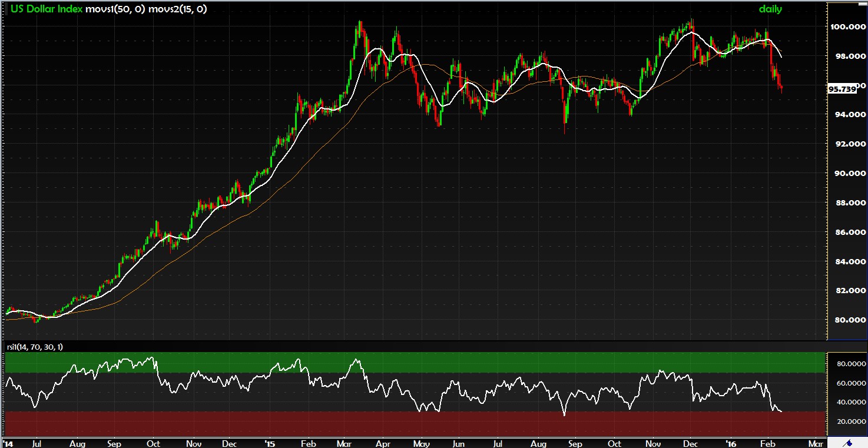The height and width of the screenshot is (448, 868).
Task: Click the 80.0000 RSI scale label
Action: click(848, 364)
